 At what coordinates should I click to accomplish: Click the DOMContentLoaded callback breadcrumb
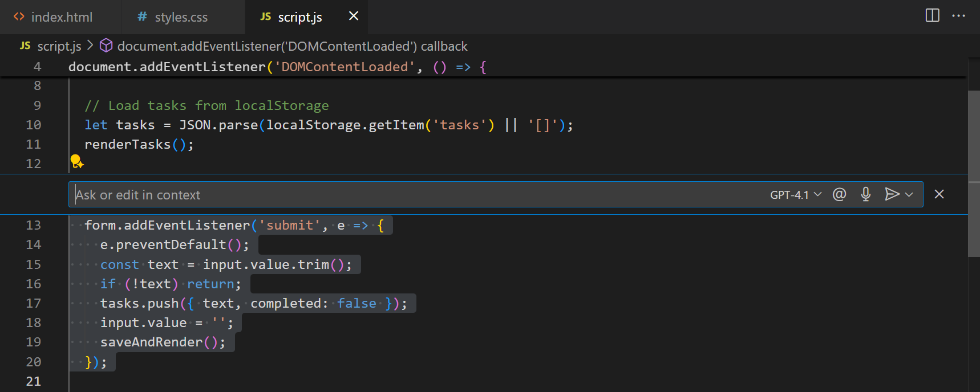(292, 46)
